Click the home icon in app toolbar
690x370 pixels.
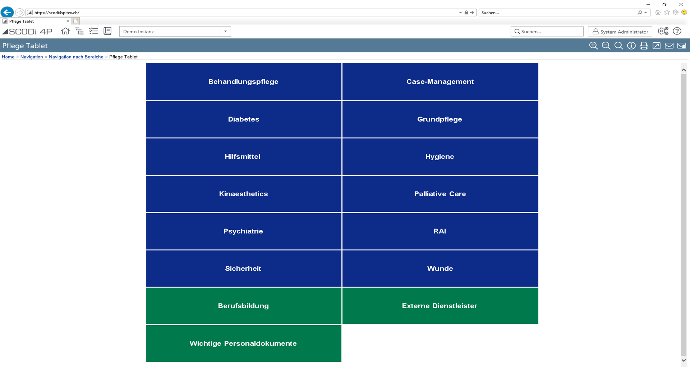[66, 31]
